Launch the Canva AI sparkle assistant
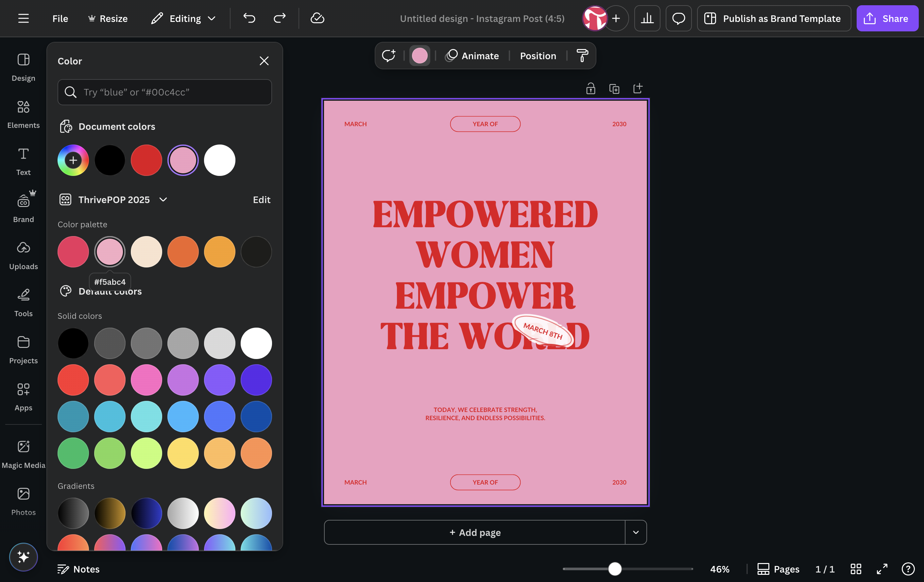The height and width of the screenshot is (582, 924). pos(24,557)
